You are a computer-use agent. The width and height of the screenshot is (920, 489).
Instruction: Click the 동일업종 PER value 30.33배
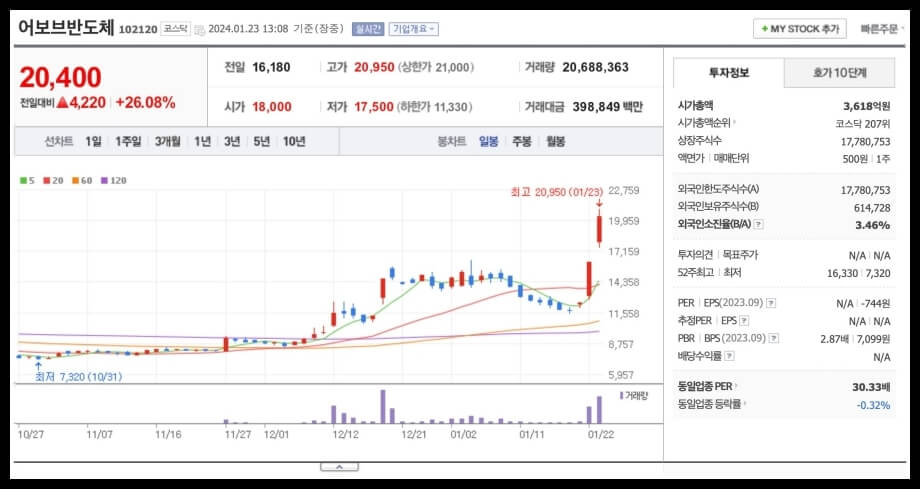pyautogui.click(x=871, y=387)
